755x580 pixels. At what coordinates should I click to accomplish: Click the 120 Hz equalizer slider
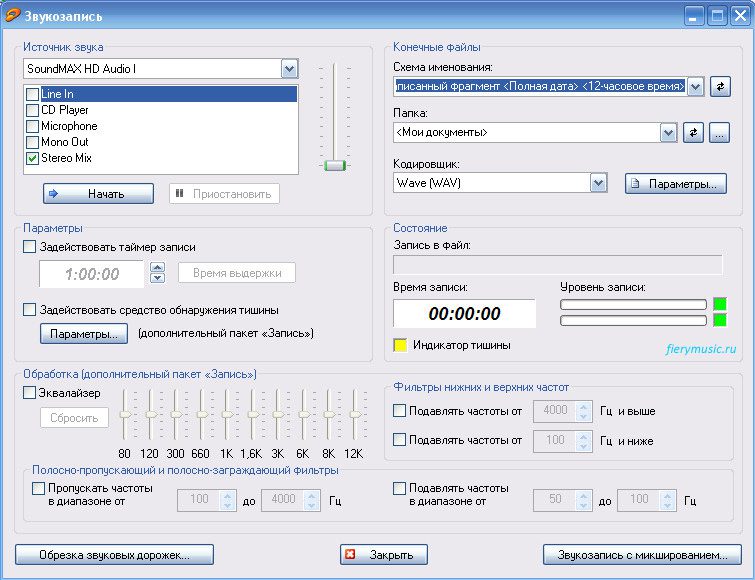pos(150,414)
